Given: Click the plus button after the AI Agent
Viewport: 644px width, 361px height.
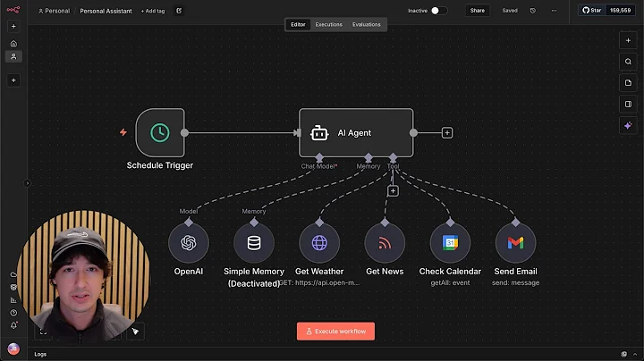Looking at the screenshot, I should pyautogui.click(x=447, y=133).
